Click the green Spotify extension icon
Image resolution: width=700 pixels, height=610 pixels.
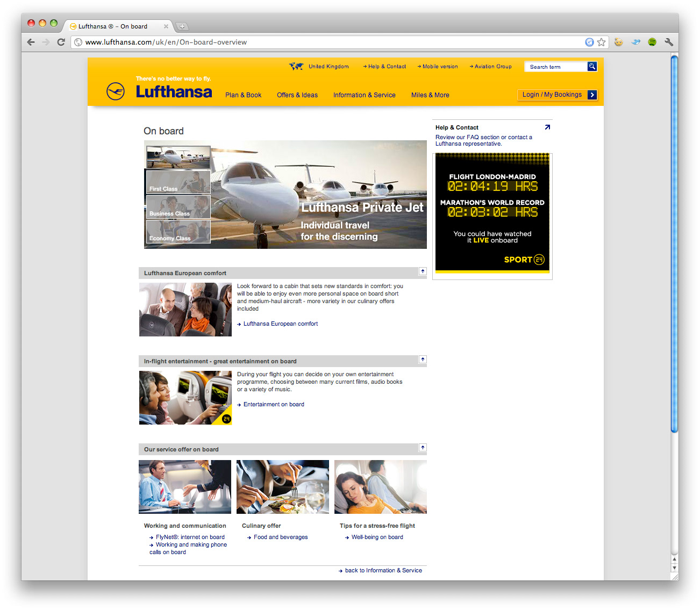pos(652,42)
